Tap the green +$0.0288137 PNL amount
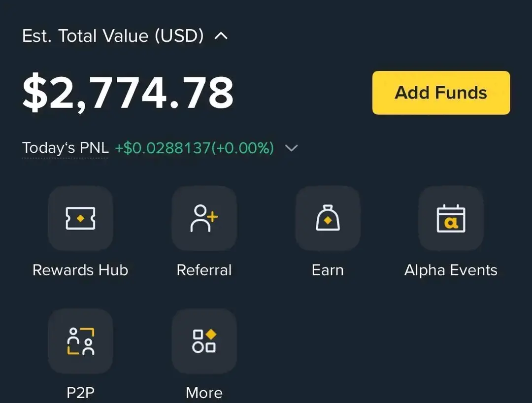This screenshot has width=532, height=403. click(x=163, y=148)
